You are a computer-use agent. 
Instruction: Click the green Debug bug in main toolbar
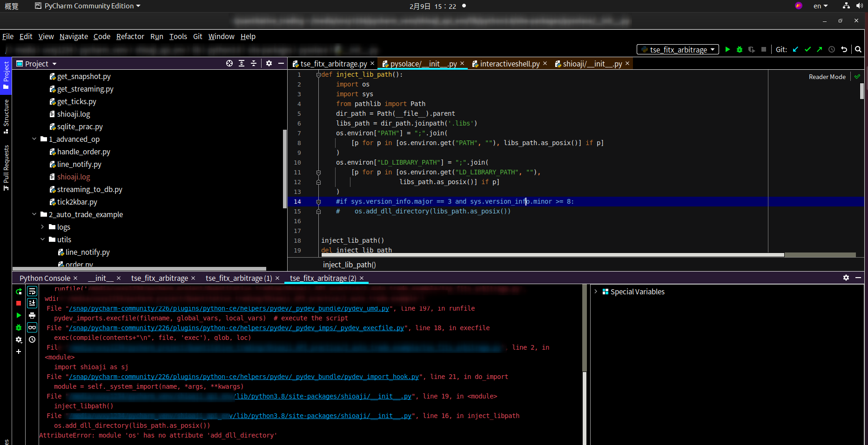(x=740, y=49)
